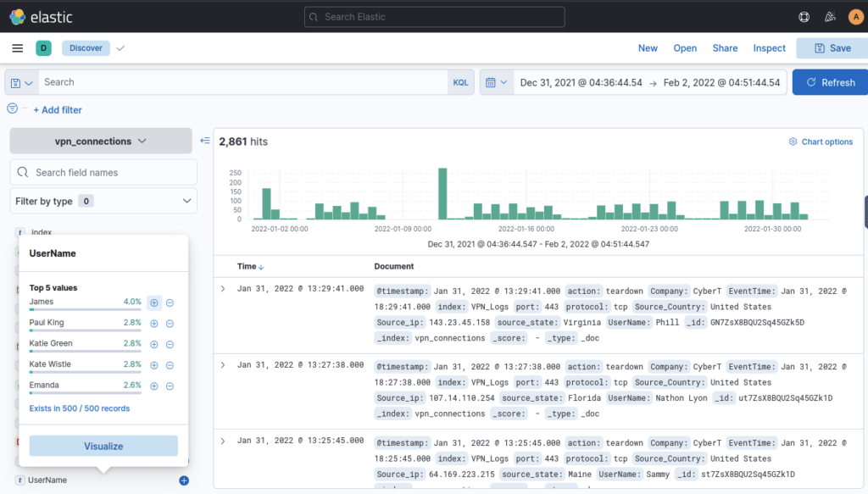Filter out Kate Wistle value
The image size is (868, 494).
point(170,365)
